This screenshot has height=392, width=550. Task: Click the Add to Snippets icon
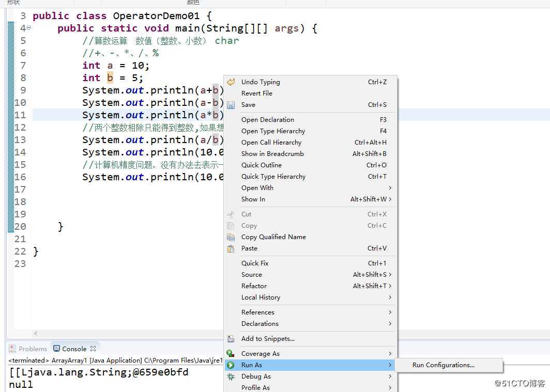pyautogui.click(x=231, y=339)
